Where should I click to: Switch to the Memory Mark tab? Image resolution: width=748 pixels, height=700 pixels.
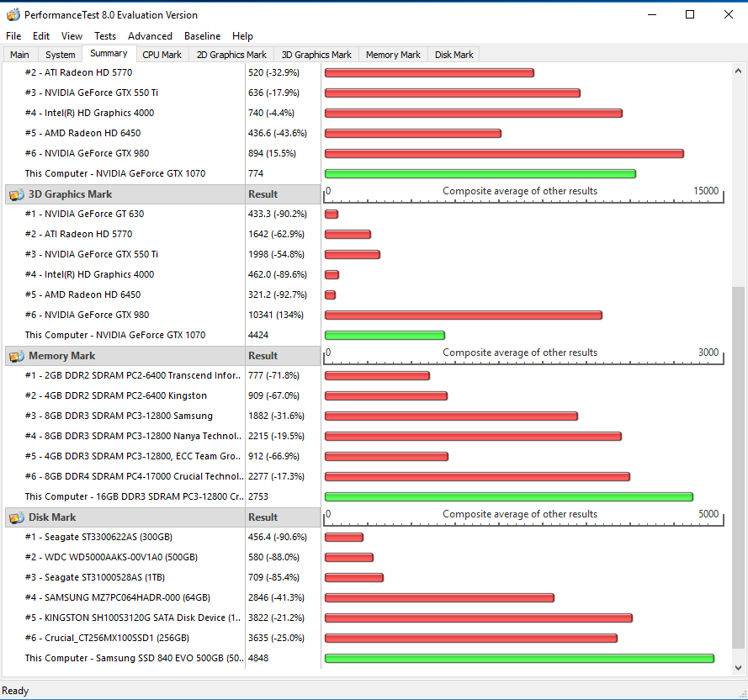[x=393, y=55]
